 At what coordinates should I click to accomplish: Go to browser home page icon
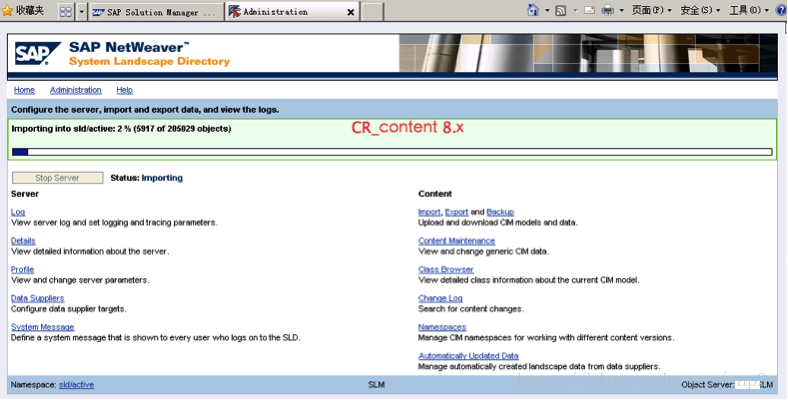coord(533,10)
